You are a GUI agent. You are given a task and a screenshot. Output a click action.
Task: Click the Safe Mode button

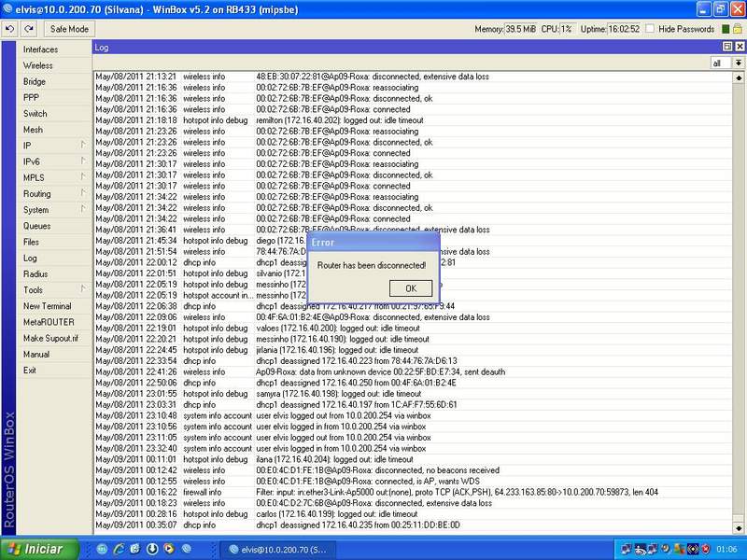[69, 29]
